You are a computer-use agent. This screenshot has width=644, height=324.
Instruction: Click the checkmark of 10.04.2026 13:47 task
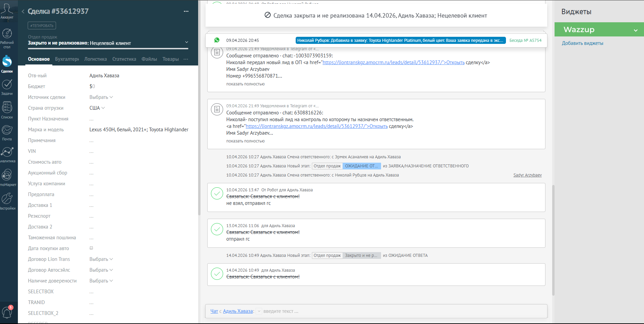(217, 193)
